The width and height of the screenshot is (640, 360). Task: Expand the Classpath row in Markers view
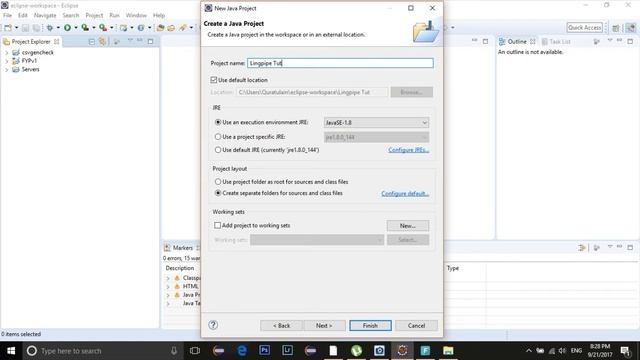(168, 278)
